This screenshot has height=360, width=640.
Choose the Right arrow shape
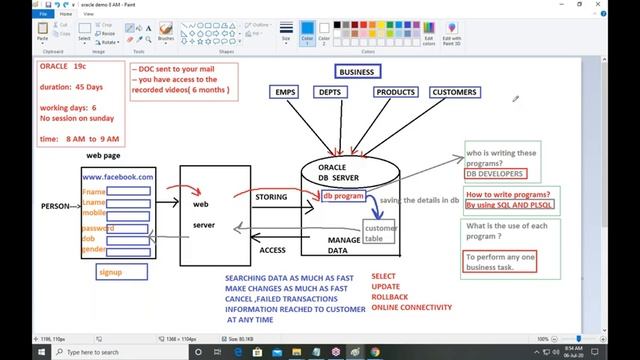point(216,33)
